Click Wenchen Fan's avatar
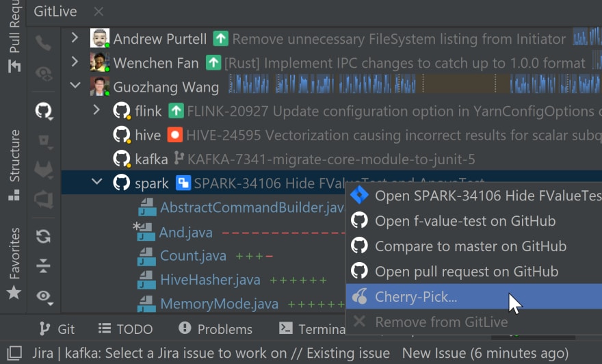This screenshot has height=364, width=602. click(x=100, y=62)
